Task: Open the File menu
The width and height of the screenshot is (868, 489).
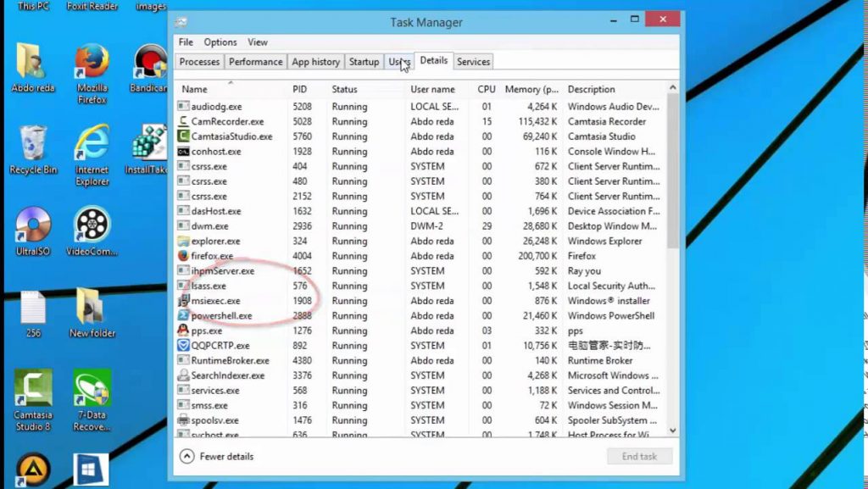Action: coord(186,42)
